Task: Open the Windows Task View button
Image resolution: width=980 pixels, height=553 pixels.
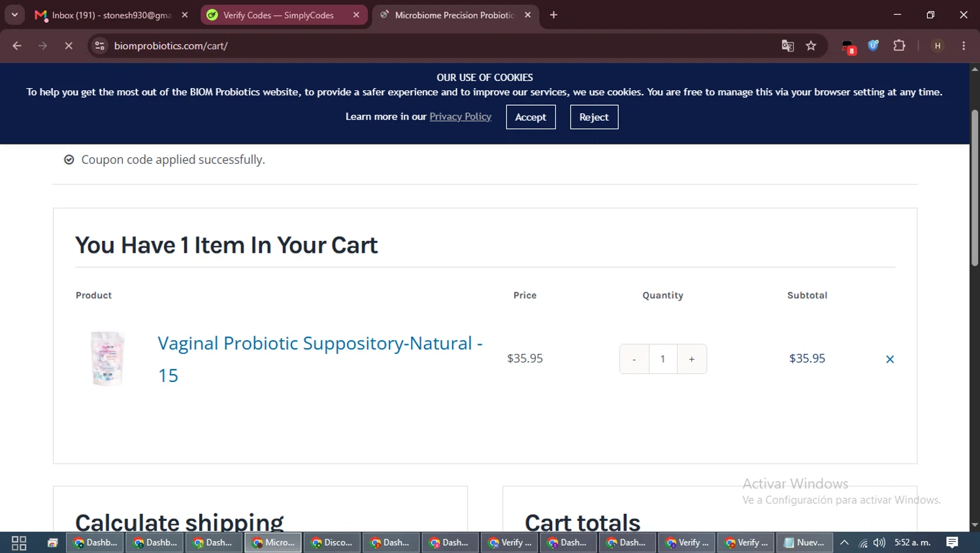Action: (x=19, y=543)
